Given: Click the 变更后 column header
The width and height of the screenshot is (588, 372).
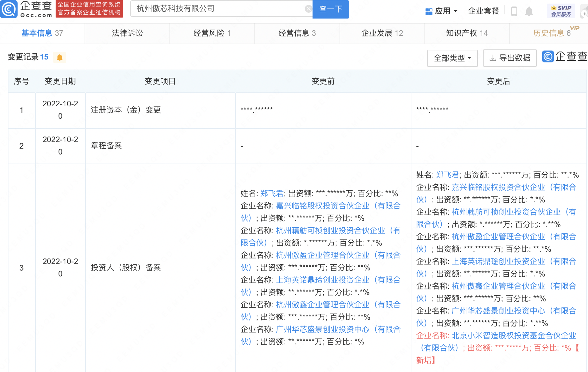Looking at the screenshot, I should click(x=499, y=81).
